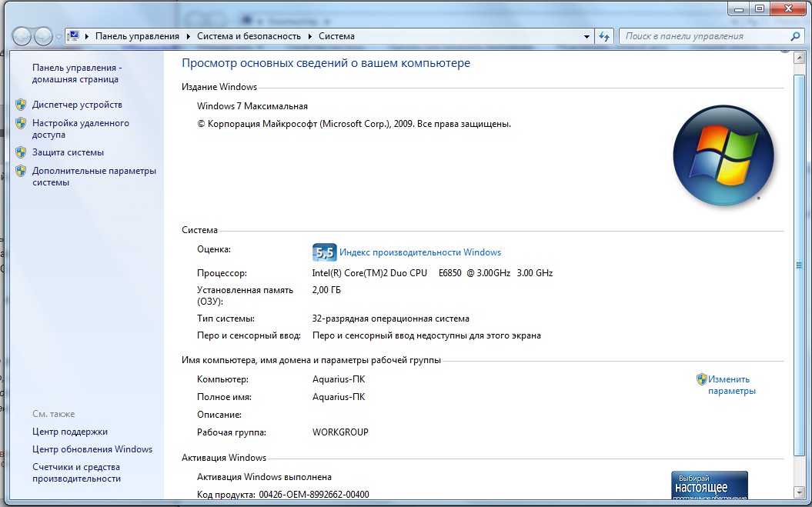Click the magnifier icon in search box

(x=796, y=36)
